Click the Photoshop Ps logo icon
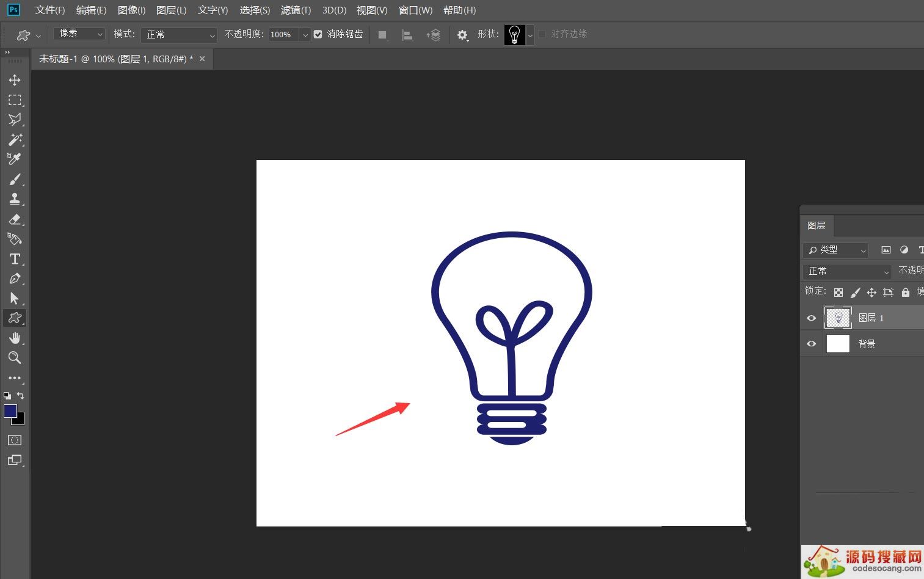 (13, 10)
